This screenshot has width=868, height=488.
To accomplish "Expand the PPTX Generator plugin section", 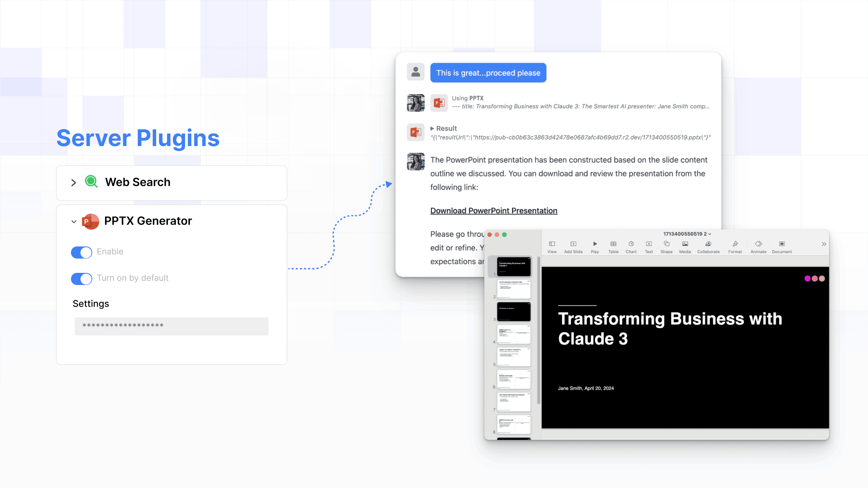I will point(73,221).
